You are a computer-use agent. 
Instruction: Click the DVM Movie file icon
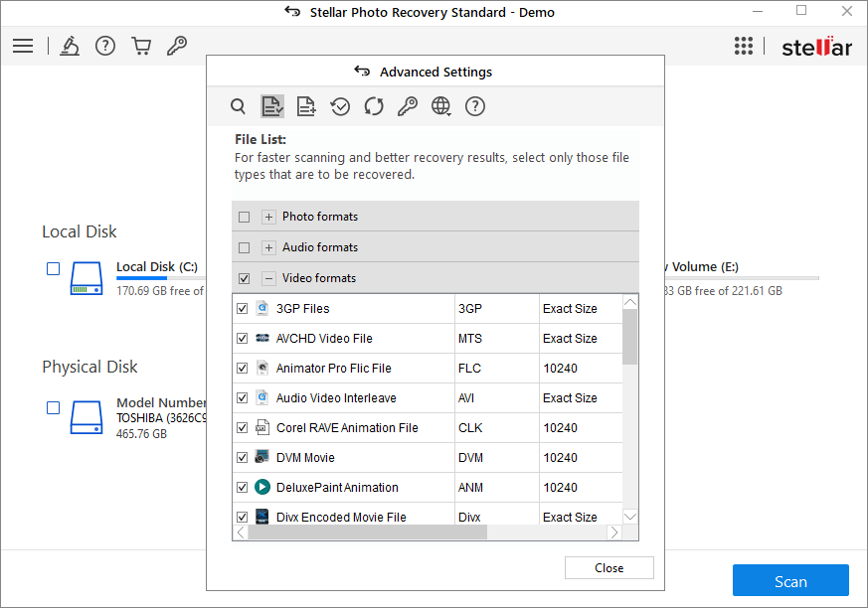point(262,457)
